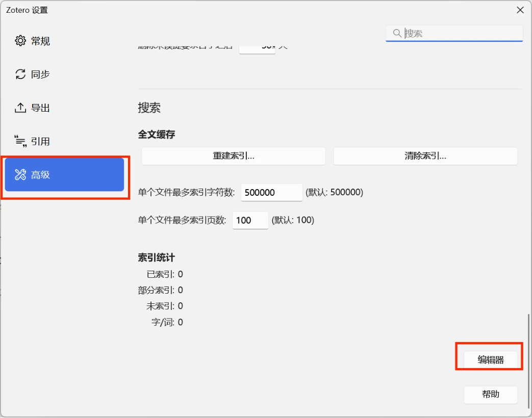The width and height of the screenshot is (532, 418).
Task: Click the tools icon beside 高级
Action: click(x=20, y=174)
